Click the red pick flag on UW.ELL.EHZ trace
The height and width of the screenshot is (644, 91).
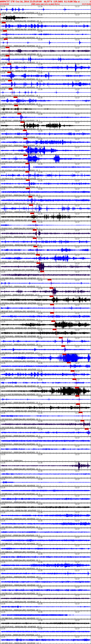pyautogui.click(x=38, y=263)
